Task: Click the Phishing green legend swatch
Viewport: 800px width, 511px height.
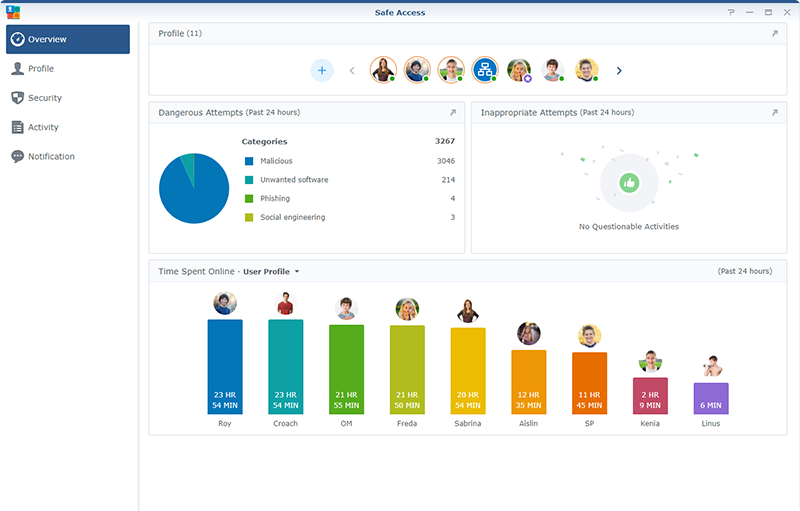Action: [249, 199]
